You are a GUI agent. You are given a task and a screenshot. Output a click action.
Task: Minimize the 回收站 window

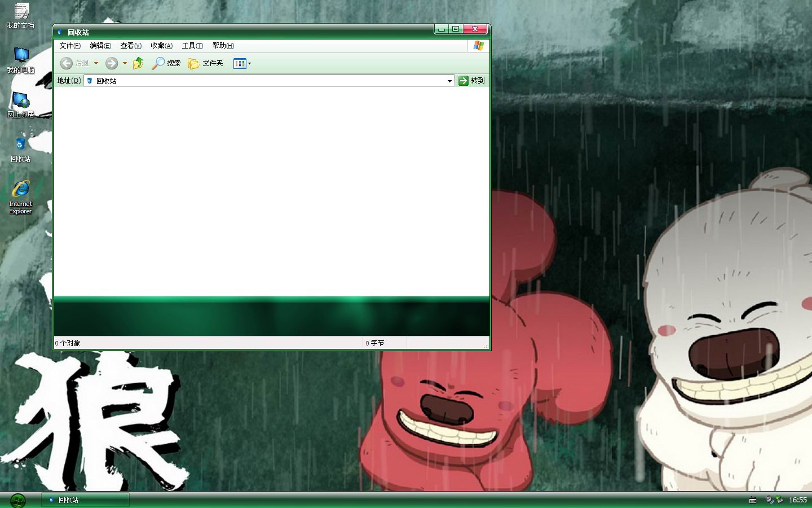pos(442,29)
